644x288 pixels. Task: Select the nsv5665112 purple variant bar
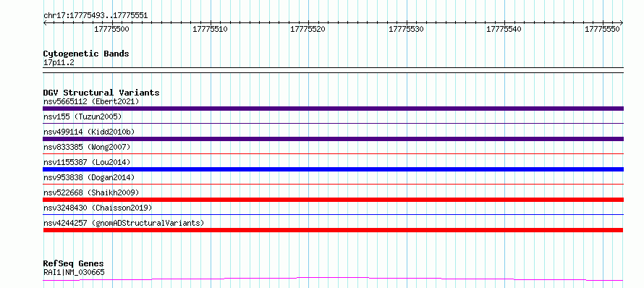pos(333,109)
